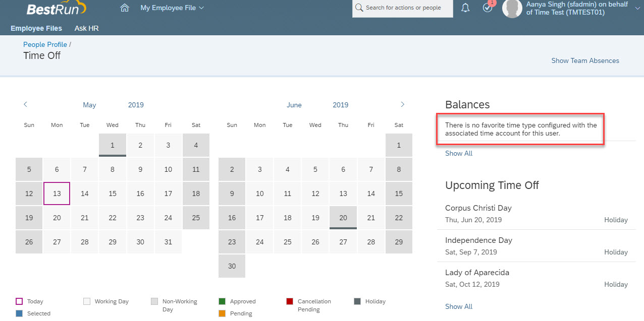Open the June month selector
Image resolution: width=644 pixels, height=321 pixels.
294,105
